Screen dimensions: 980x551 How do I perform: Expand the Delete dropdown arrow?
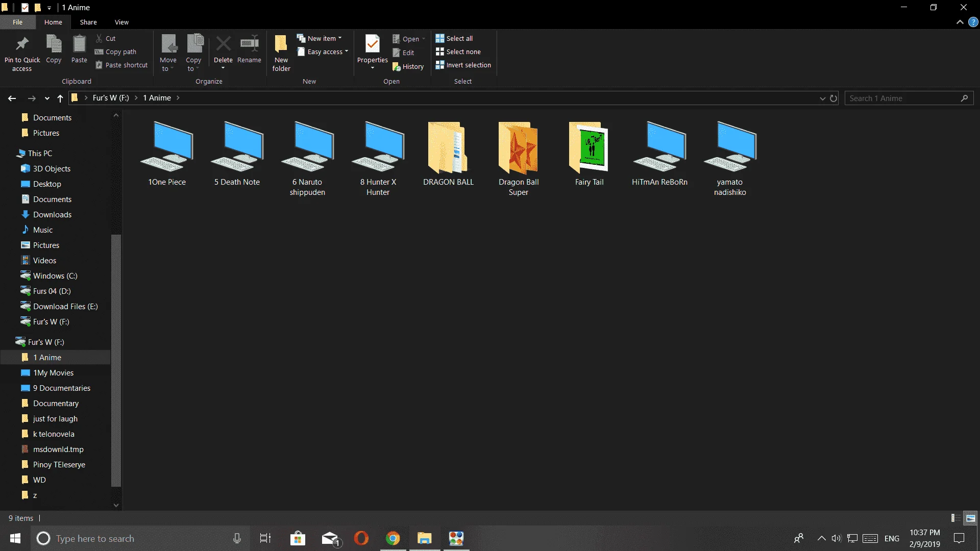tap(223, 68)
